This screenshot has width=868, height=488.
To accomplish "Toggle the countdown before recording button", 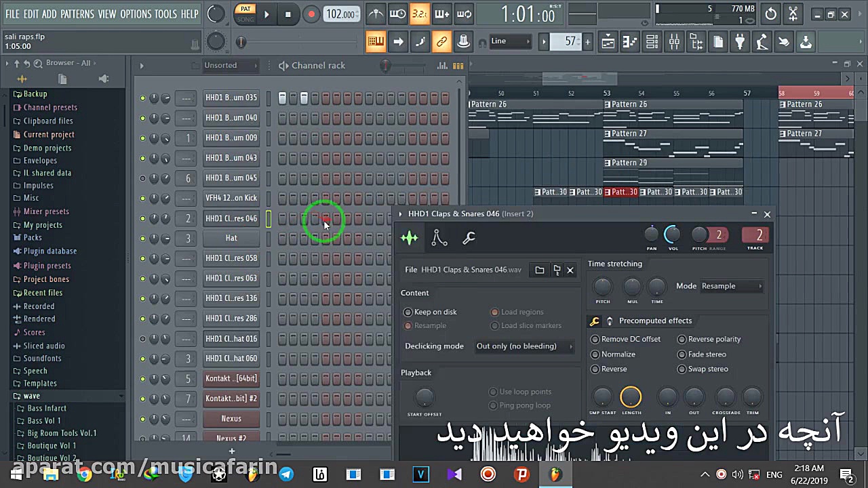I will (420, 14).
